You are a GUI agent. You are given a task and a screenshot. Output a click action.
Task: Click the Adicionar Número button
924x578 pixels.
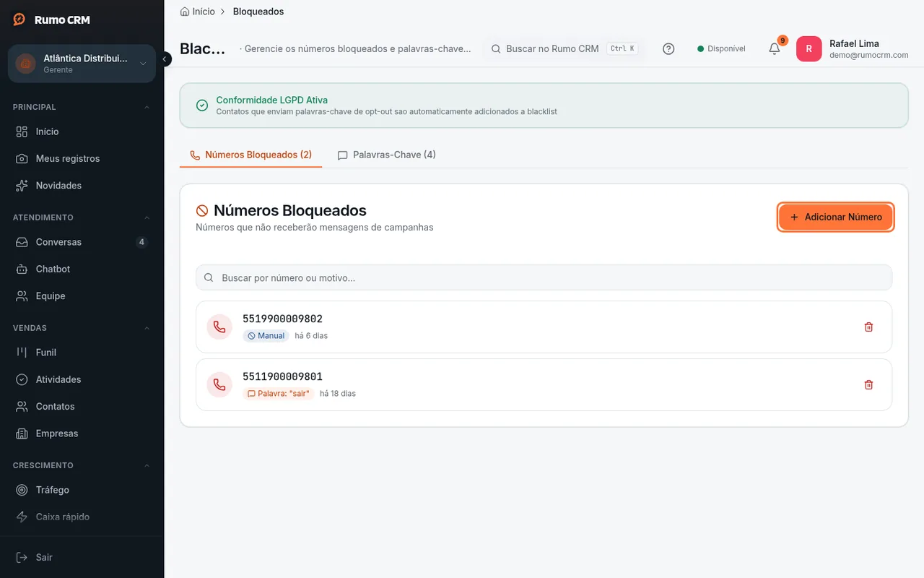[x=836, y=217]
